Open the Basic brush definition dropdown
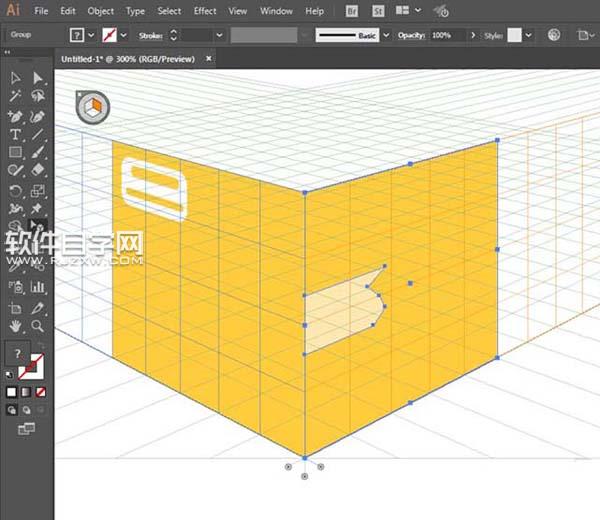Viewport: 600px width, 520px height. pyautogui.click(x=386, y=35)
